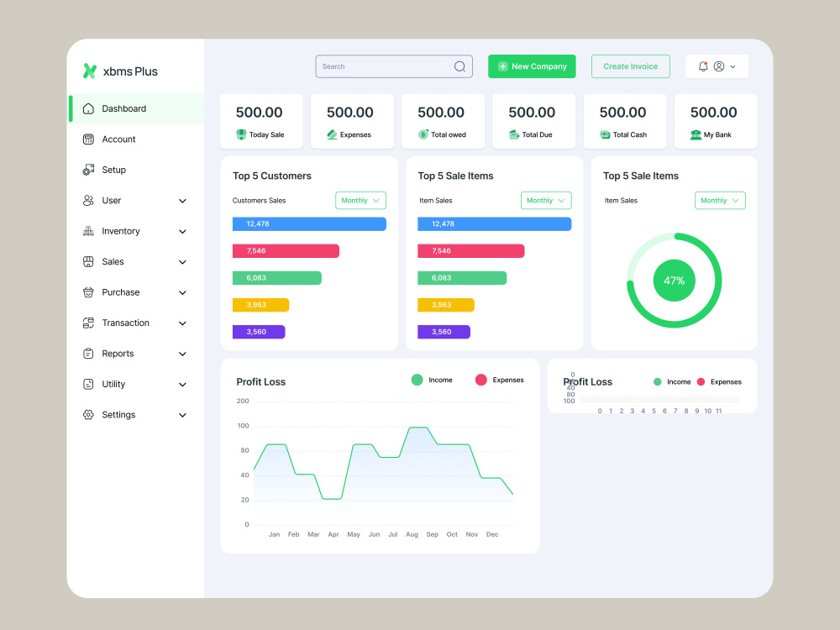Click the New Company button
840x630 pixels.
pyautogui.click(x=532, y=66)
